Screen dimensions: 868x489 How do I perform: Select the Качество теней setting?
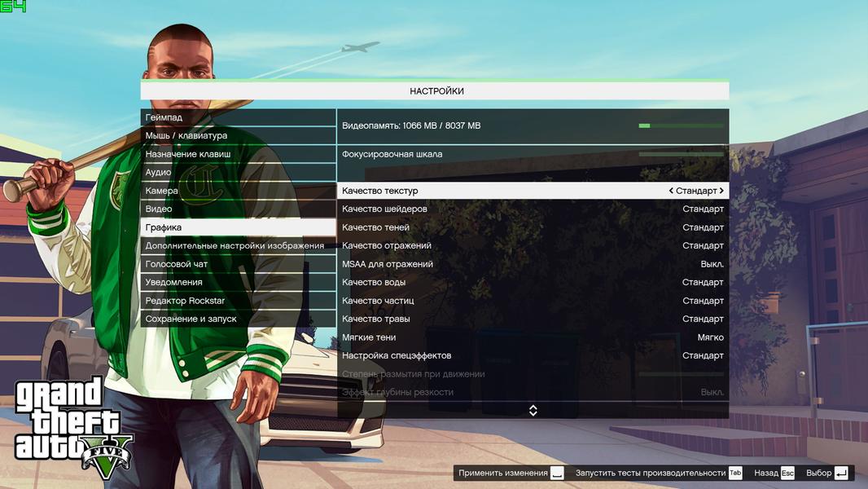click(x=533, y=227)
